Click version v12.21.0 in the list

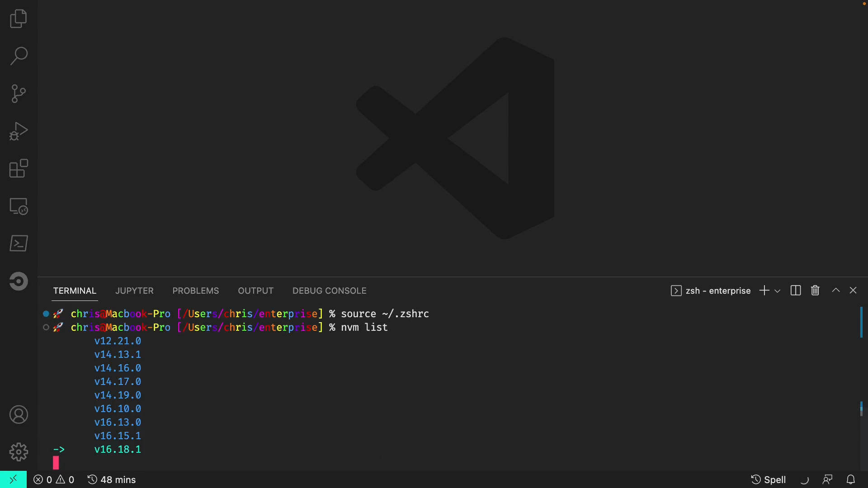click(118, 341)
